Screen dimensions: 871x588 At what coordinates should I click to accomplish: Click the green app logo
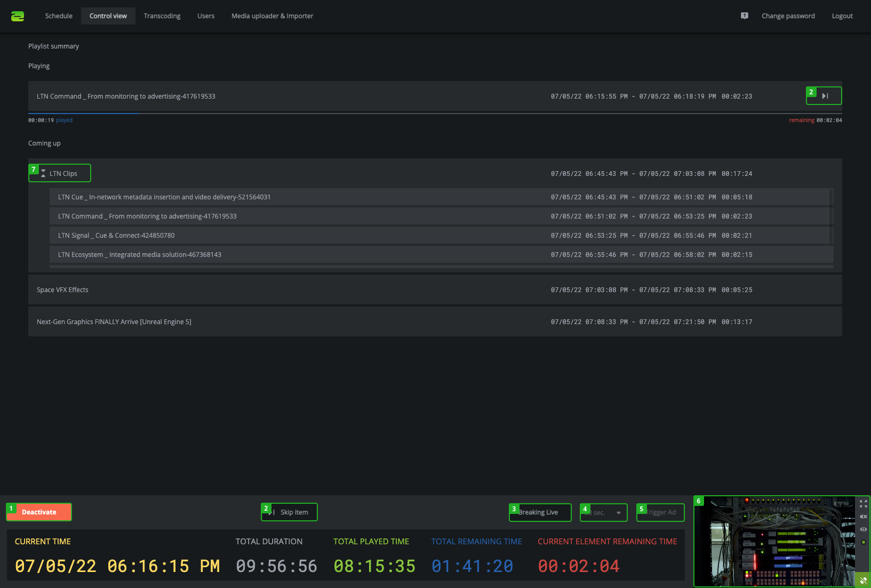pos(18,16)
